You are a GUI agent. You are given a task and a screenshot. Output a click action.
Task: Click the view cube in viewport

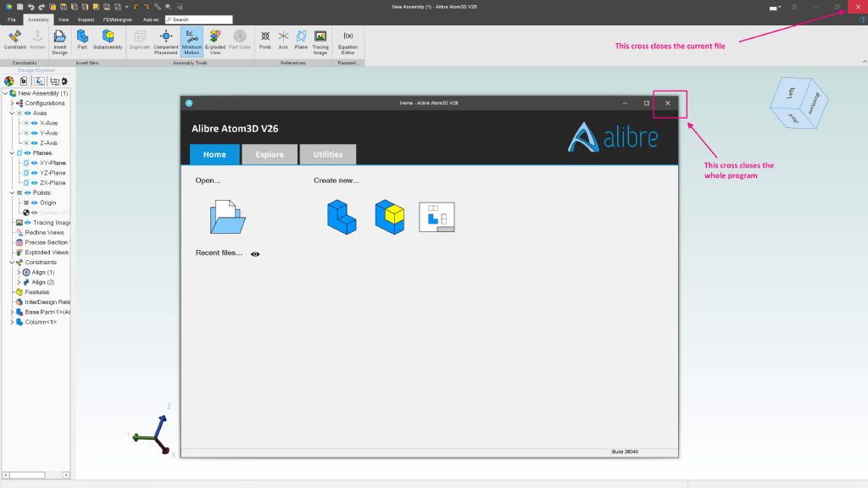point(798,103)
